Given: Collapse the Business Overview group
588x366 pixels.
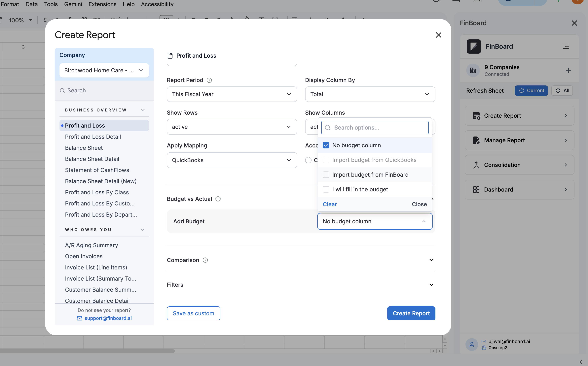Looking at the screenshot, I should coord(143,110).
